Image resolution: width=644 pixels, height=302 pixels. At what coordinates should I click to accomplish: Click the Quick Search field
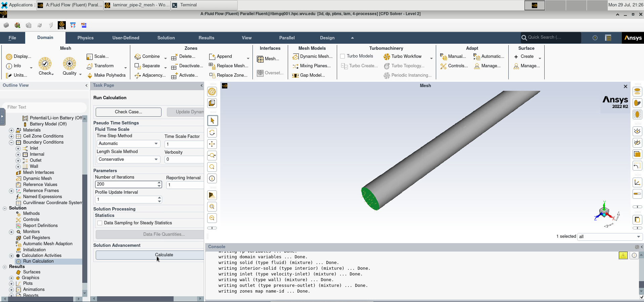tap(551, 37)
